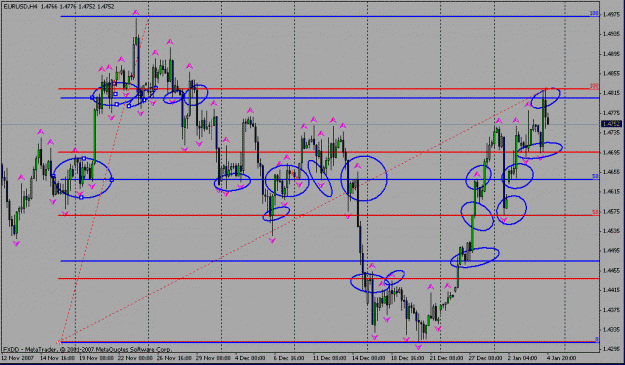Click the EURUSD,H4 chart title text
The width and height of the screenshot is (625, 365).
(19, 7)
